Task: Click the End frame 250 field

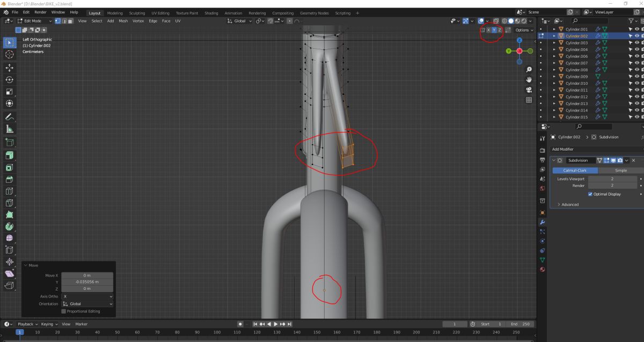Action: [519, 324]
